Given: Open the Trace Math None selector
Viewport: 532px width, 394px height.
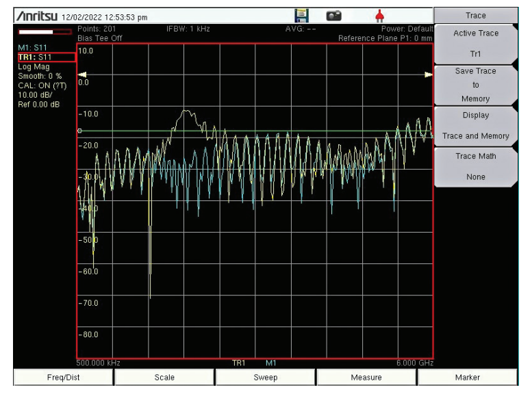Looking at the screenshot, I should (476, 166).
